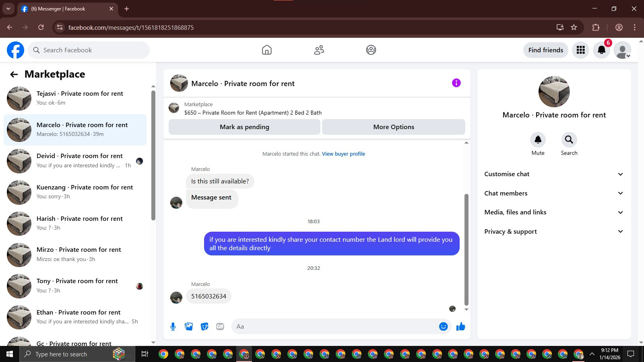Choose a sticker icon

click(204, 327)
